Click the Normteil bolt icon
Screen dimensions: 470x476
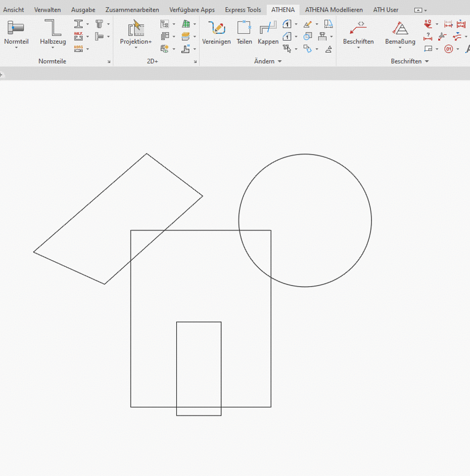(x=16, y=28)
